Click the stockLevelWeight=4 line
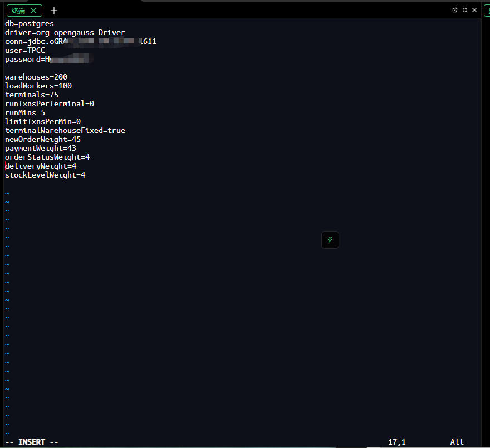 pyautogui.click(x=45, y=175)
